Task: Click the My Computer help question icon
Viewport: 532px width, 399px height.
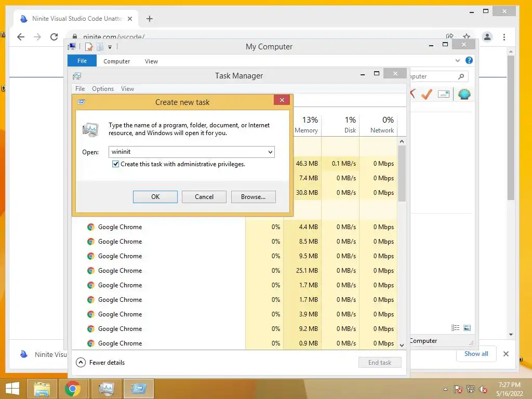Action: (469, 60)
